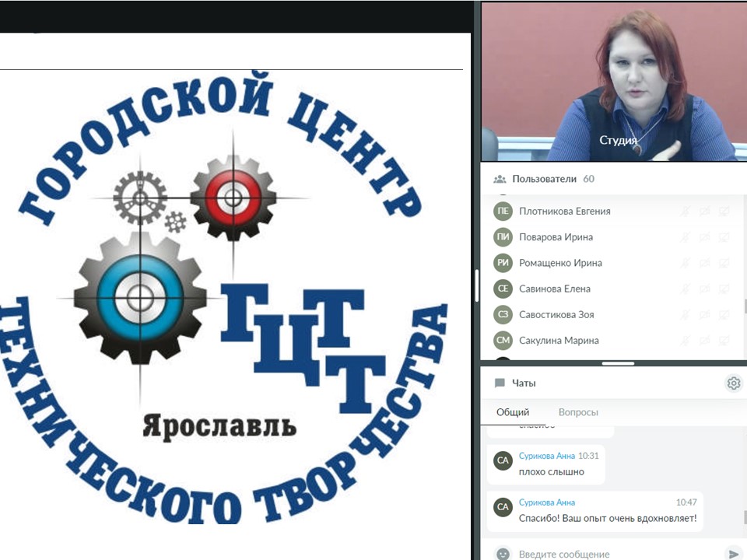Toggle microphone for Ромащенко Ирина

(685, 262)
